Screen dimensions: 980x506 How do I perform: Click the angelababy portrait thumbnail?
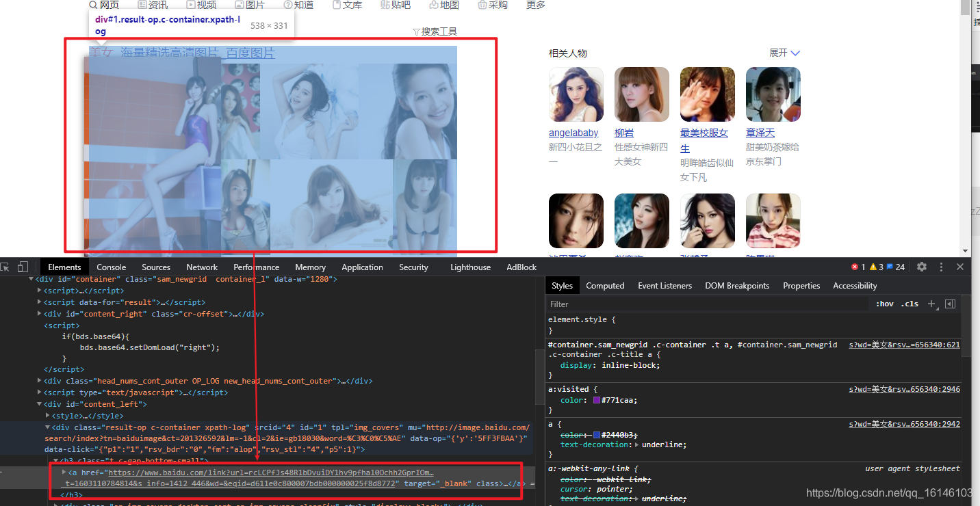click(576, 94)
